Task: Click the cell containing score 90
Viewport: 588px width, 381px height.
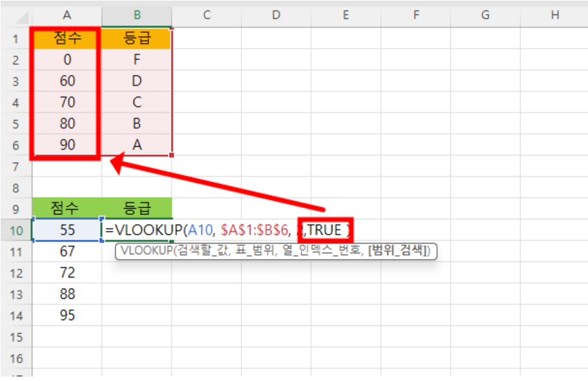Action: point(67,145)
